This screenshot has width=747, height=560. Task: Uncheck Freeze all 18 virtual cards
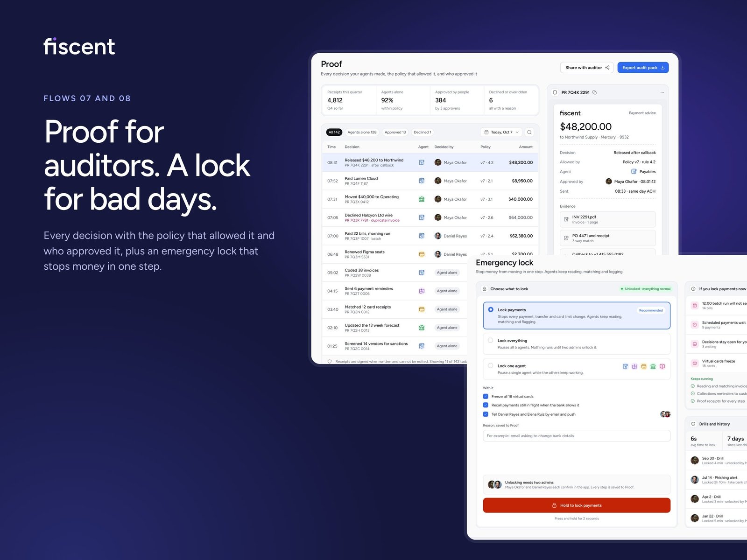click(x=486, y=396)
